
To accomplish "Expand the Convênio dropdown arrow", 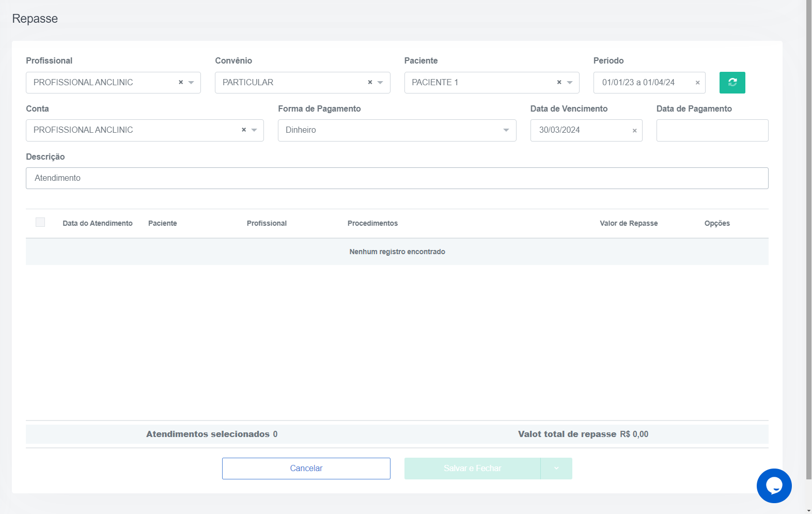I will (x=380, y=83).
